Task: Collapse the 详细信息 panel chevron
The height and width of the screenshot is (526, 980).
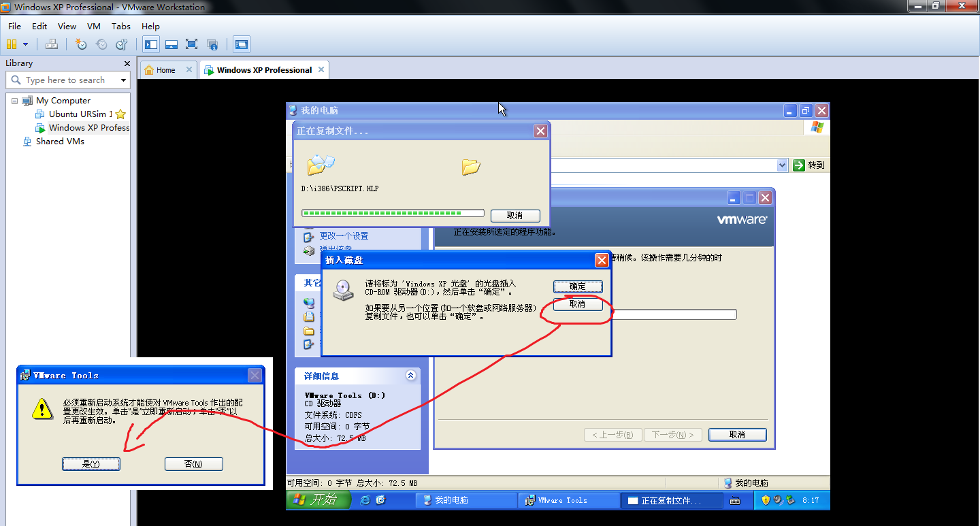Action: (410, 375)
